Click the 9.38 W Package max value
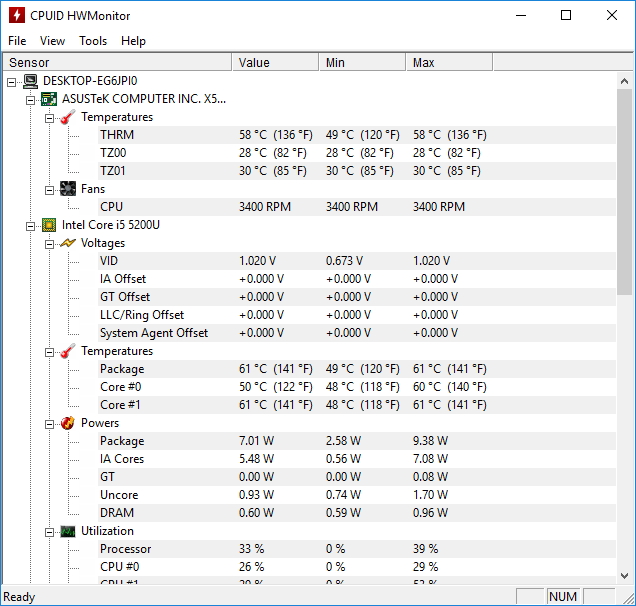 pyautogui.click(x=430, y=441)
